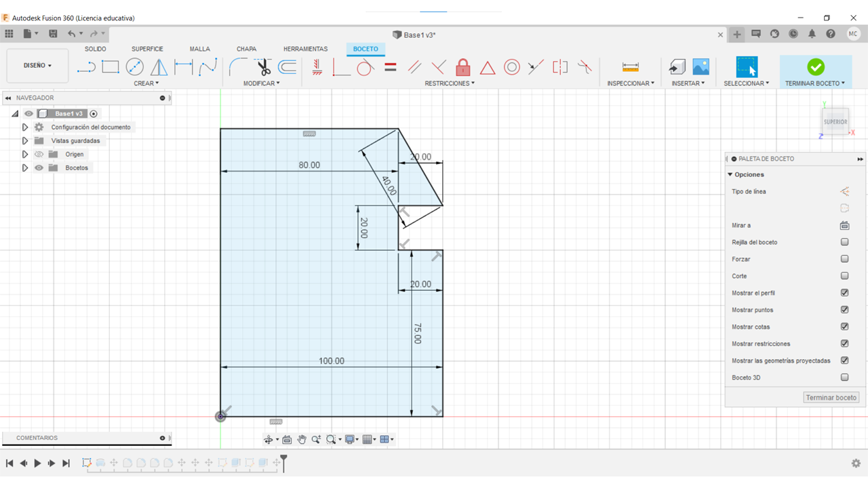Select the Line tool in Crear
The width and height of the screenshot is (868, 488).
pyautogui.click(x=86, y=67)
